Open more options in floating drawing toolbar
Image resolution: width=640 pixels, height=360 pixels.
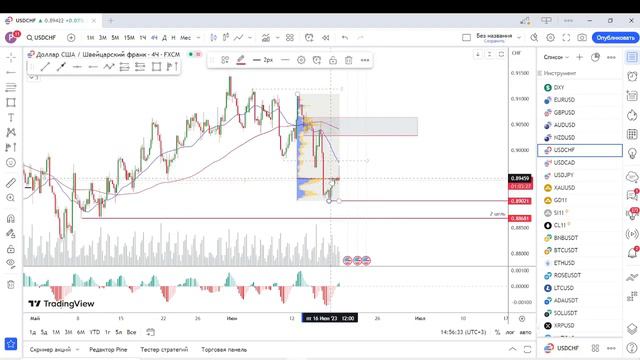(365, 60)
